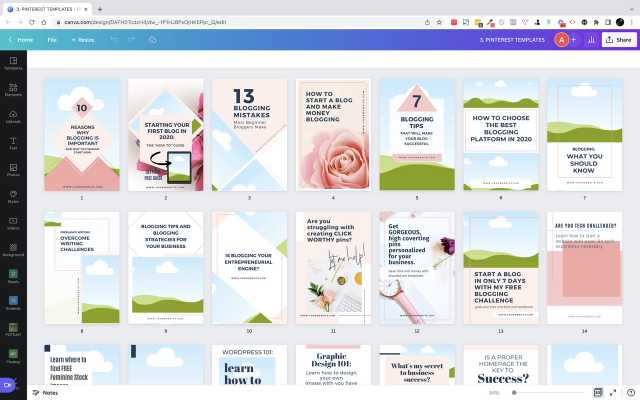
Task: Click the Share button
Action: 618,40
